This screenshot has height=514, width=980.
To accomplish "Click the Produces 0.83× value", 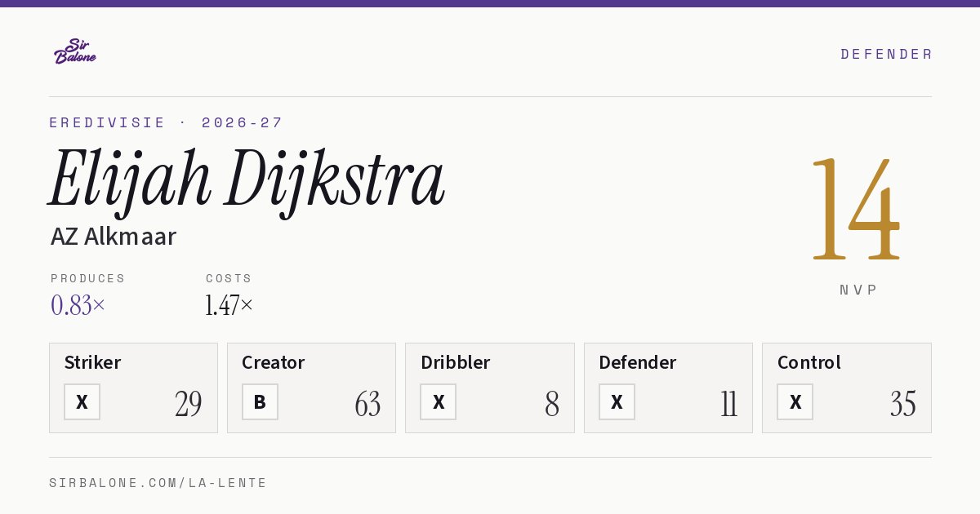I will pyautogui.click(x=78, y=305).
